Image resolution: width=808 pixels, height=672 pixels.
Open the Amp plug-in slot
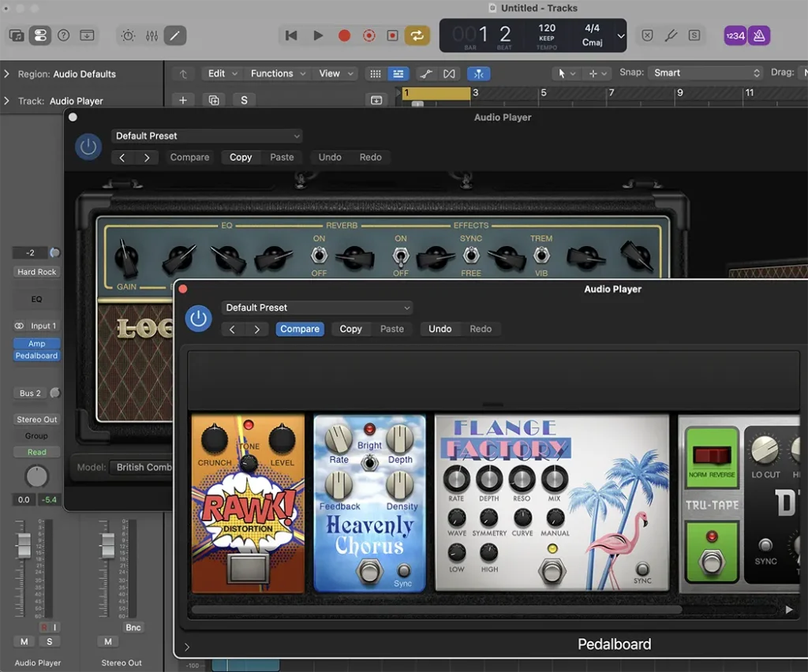tap(36, 343)
